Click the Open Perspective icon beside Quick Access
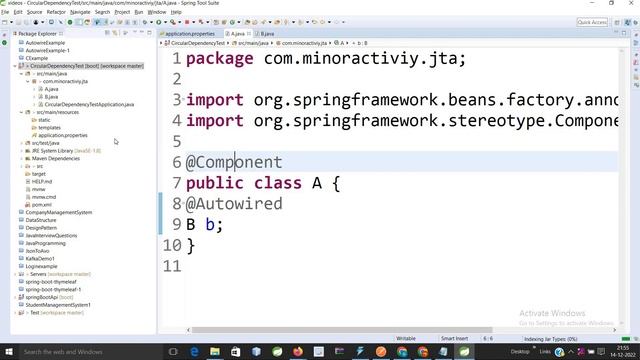 pyautogui.click(x=617, y=22)
